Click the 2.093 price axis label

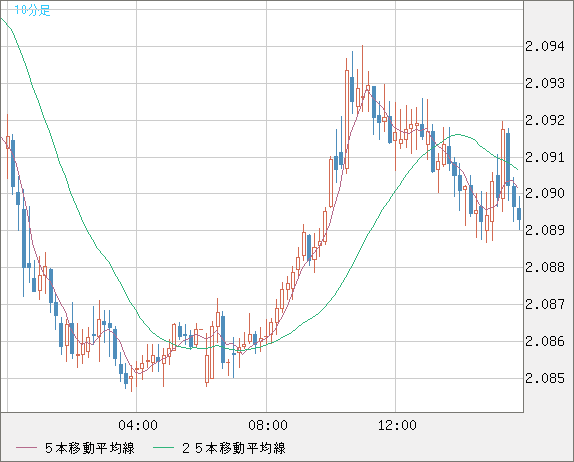pyautogui.click(x=545, y=83)
